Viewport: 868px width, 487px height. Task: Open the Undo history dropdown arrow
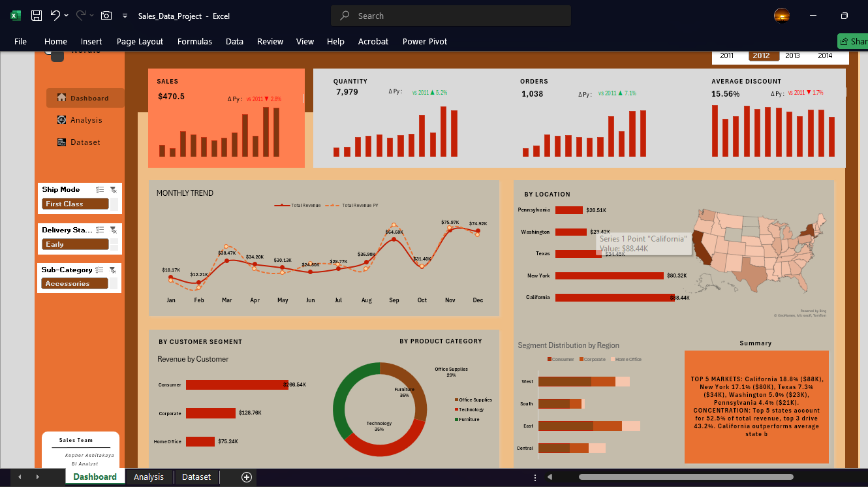(67, 16)
